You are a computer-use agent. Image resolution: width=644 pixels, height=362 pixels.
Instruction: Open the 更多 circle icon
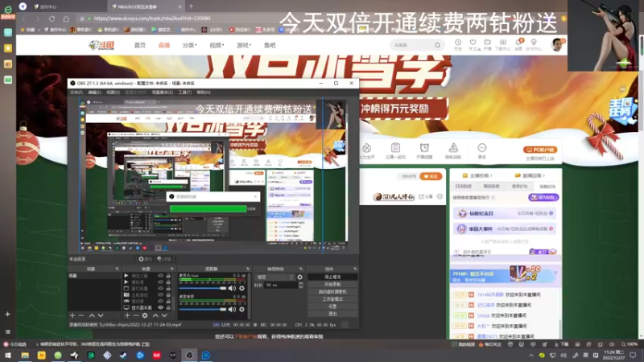(x=482, y=147)
